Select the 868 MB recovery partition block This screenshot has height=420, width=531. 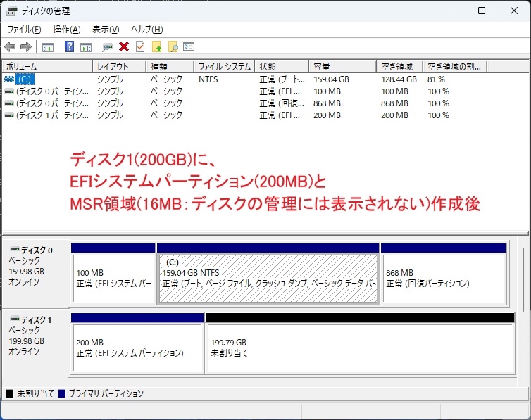(x=444, y=274)
